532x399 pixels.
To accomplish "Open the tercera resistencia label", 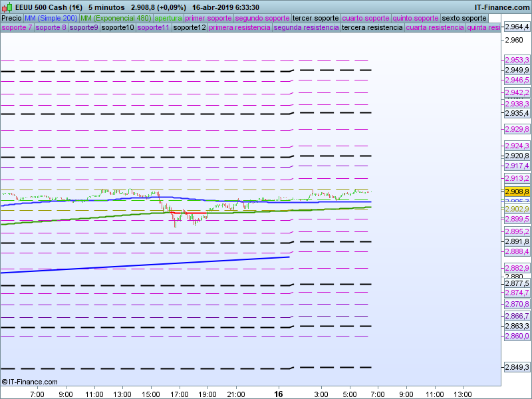I will (x=372, y=27).
